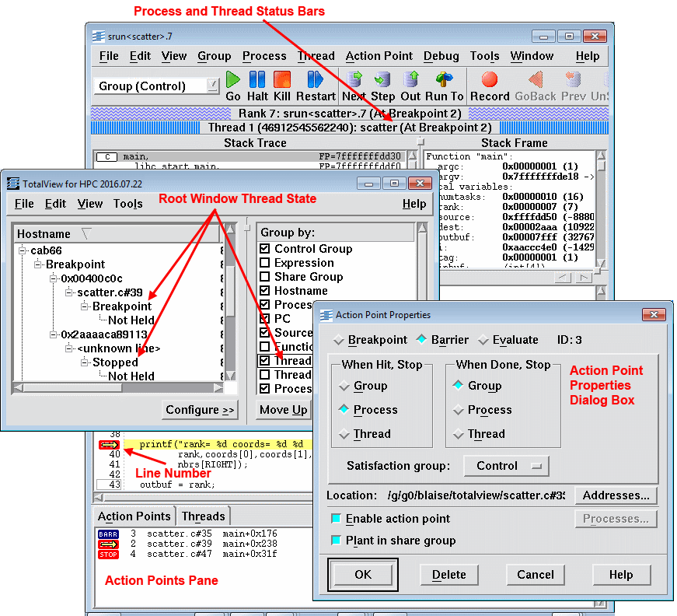
Task: Open the Debug menu in srun window
Action: tap(441, 56)
